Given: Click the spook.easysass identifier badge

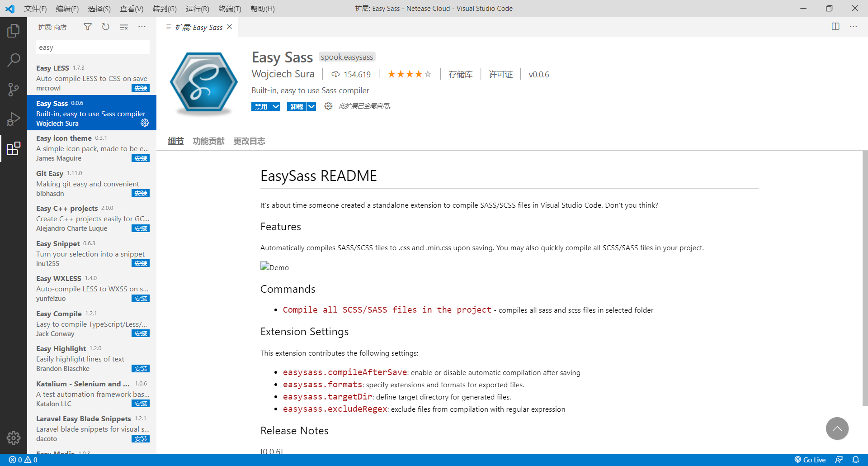Looking at the screenshot, I should pyautogui.click(x=347, y=57).
